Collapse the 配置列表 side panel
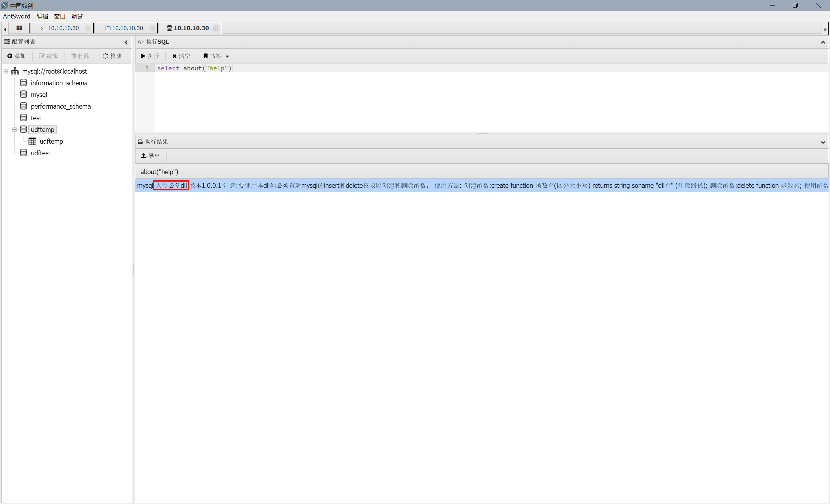The image size is (830, 504). (x=126, y=42)
